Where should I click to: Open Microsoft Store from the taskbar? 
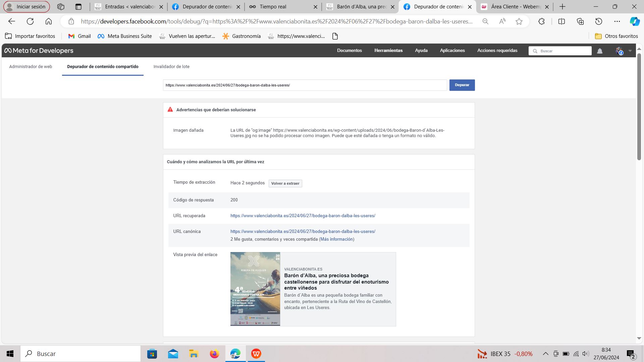pos(152,354)
